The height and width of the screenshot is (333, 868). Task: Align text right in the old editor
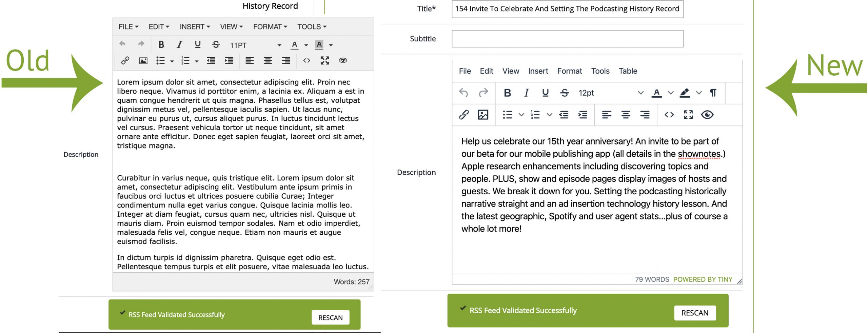pyautogui.click(x=286, y=61)
